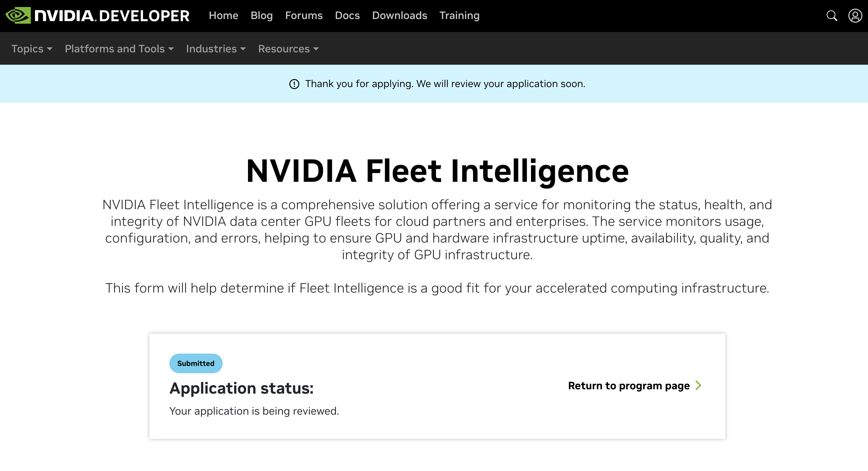Click the 'Thank you for applying' banner message
Screen dimensions: 868x471
[x=445, y=84]
